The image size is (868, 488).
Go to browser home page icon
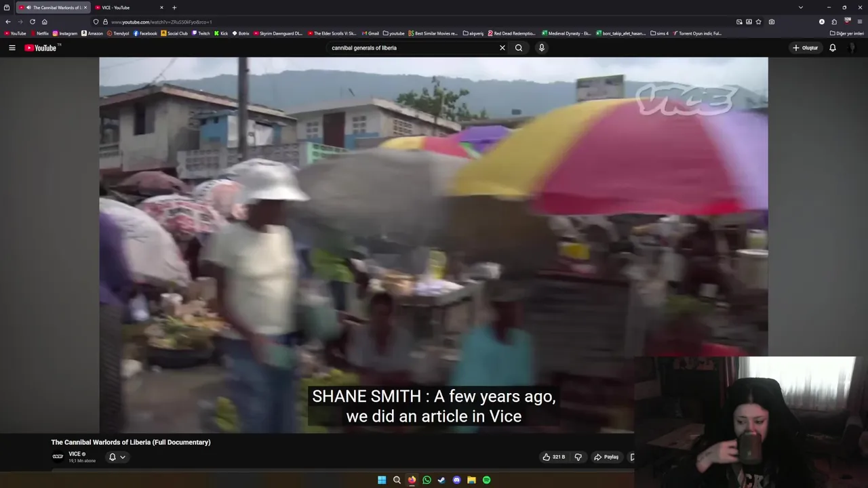(x=45, y=22)
